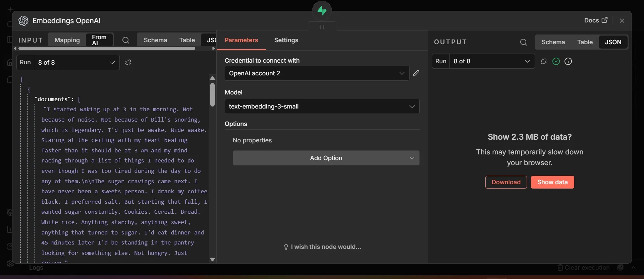The image size is (644, 279).
Task: Expand the Add Option dropdown
Action: coord(326,158)
